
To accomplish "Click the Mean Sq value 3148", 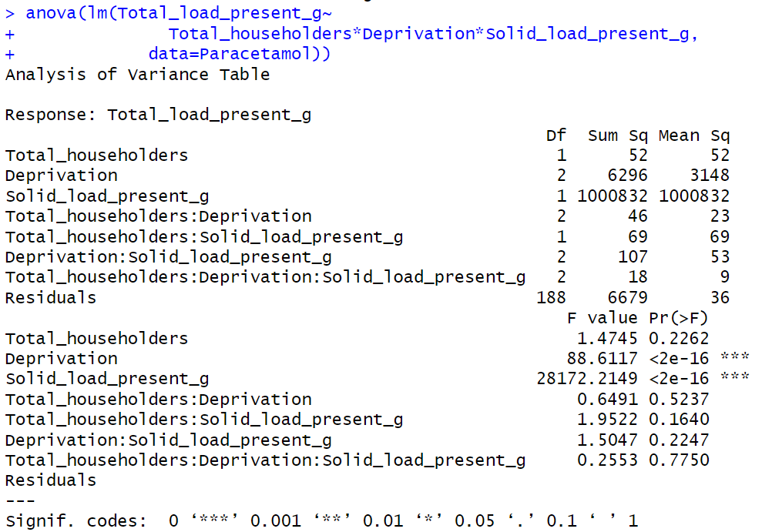I will (x=710, y=176).
